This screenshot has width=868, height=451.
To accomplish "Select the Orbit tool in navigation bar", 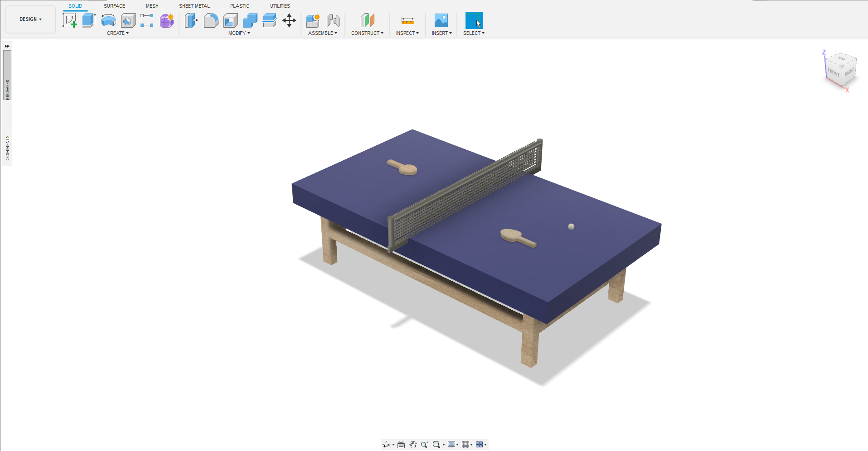I will tap(386, 444).
